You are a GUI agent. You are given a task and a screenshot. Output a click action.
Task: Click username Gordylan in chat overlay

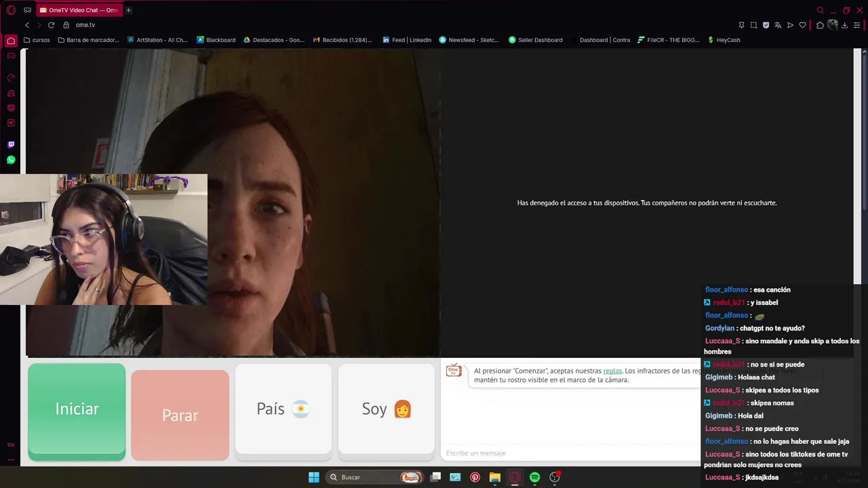click(x=719, y=328)
